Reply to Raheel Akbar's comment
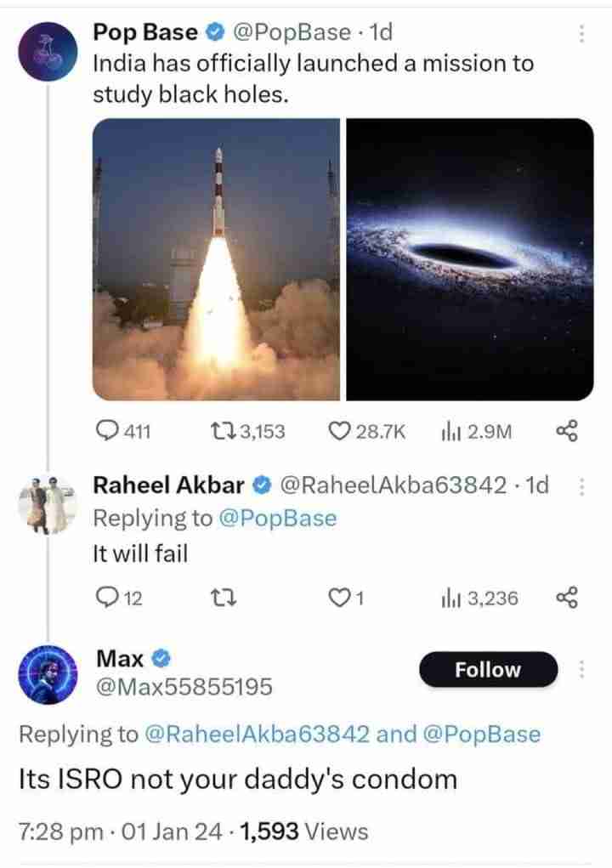This screenshot has height=868, width=612. point(108,596)
